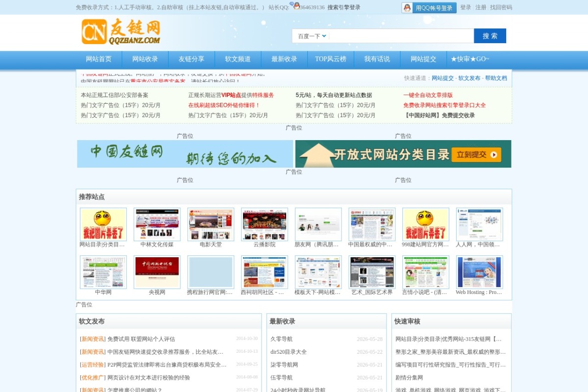The width and height of the screenshot is (588, 392).
Task: Click the ★快审★GO~ nav item
Action: pos(470,59)
